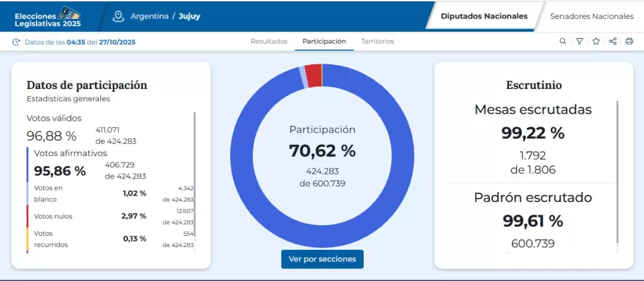
Task: Open the filter funnel icon
Action: pyautogui.click(x=579, y=41)
